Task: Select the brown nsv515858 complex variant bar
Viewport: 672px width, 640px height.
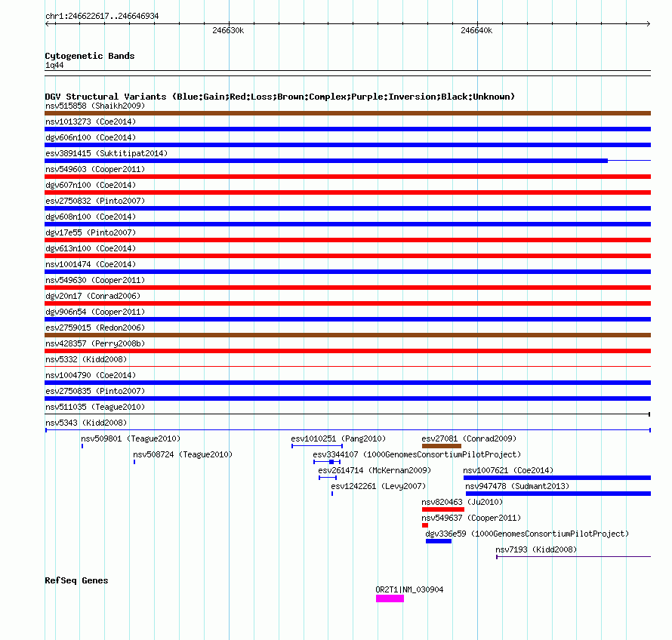Action: pos(347,113)
